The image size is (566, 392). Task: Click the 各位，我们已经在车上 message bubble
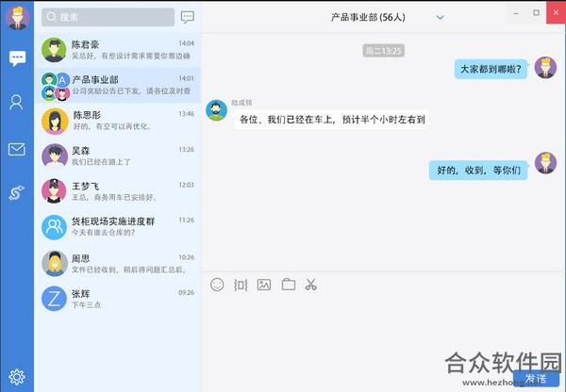(x=332, y=120)
